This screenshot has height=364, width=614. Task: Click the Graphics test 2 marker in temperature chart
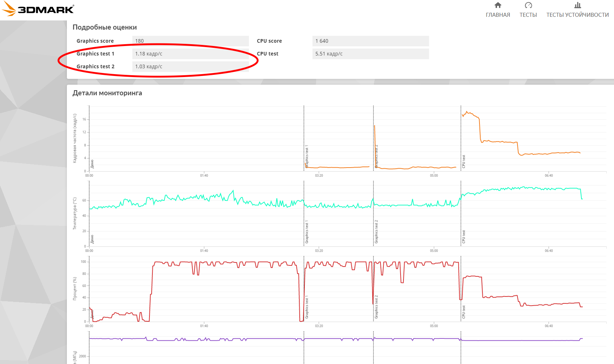click(376, 232)
